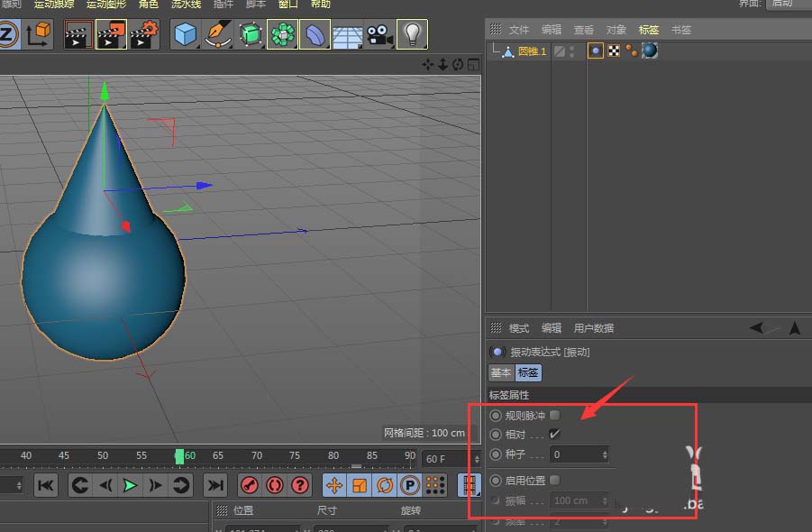This screenshot has width=812, height=532.
Task: Click Go to Start playback button
Action: (x=46, y=485)
